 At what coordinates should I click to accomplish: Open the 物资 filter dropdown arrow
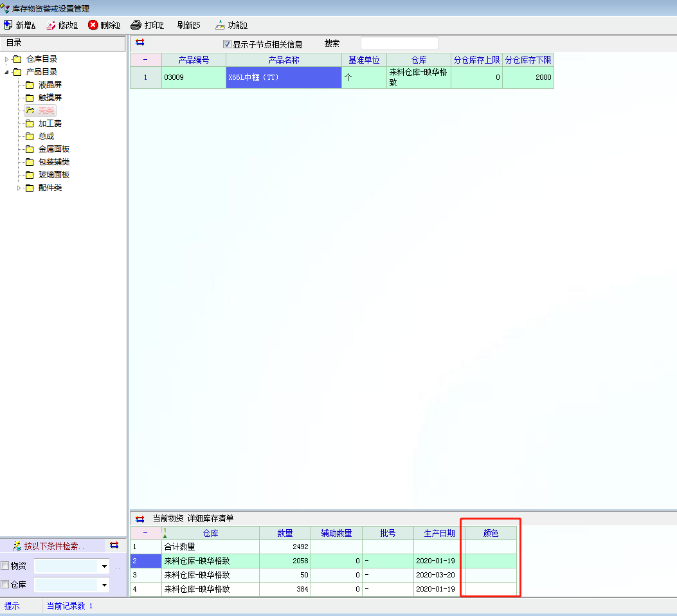pyautogui.click(x=104, y=566)
